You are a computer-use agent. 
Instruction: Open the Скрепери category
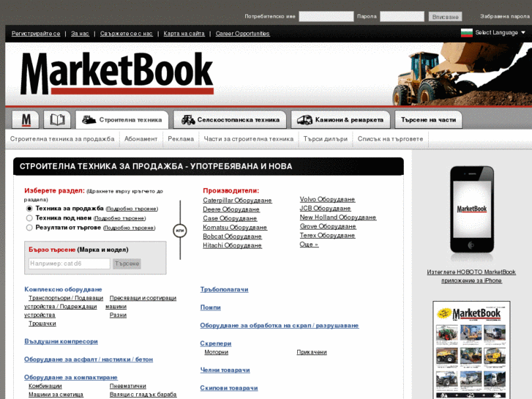(x=216, y=343)
